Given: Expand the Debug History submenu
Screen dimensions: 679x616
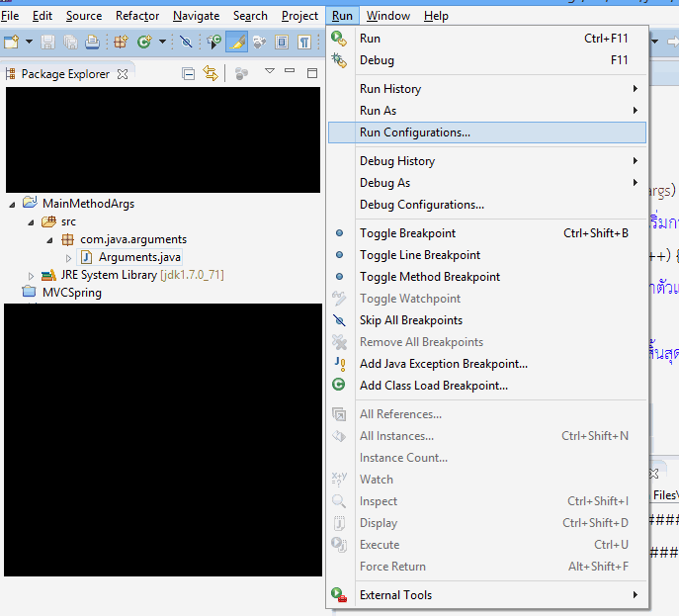Looking at the screenshot, I should pos(487,161).
